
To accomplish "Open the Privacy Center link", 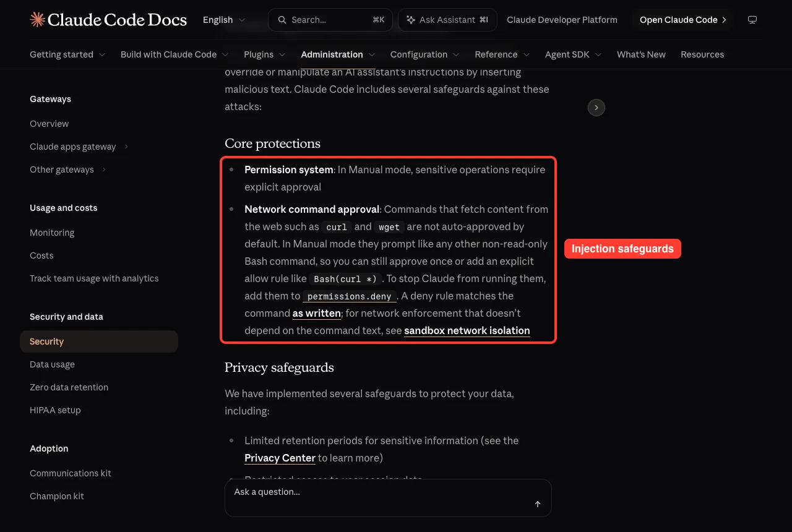I will coord(280,458).
